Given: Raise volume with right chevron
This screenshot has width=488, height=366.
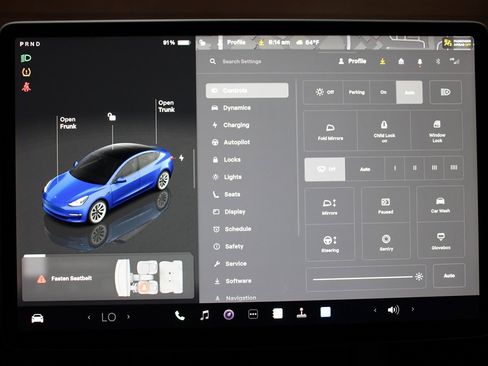Looking at the screenshot, I should (413, 309).
